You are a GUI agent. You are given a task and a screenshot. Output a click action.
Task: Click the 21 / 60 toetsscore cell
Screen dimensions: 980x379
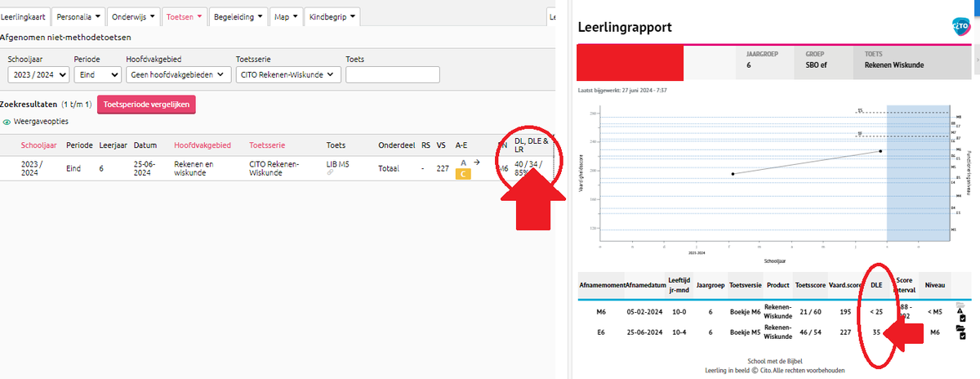click(810, 311)
